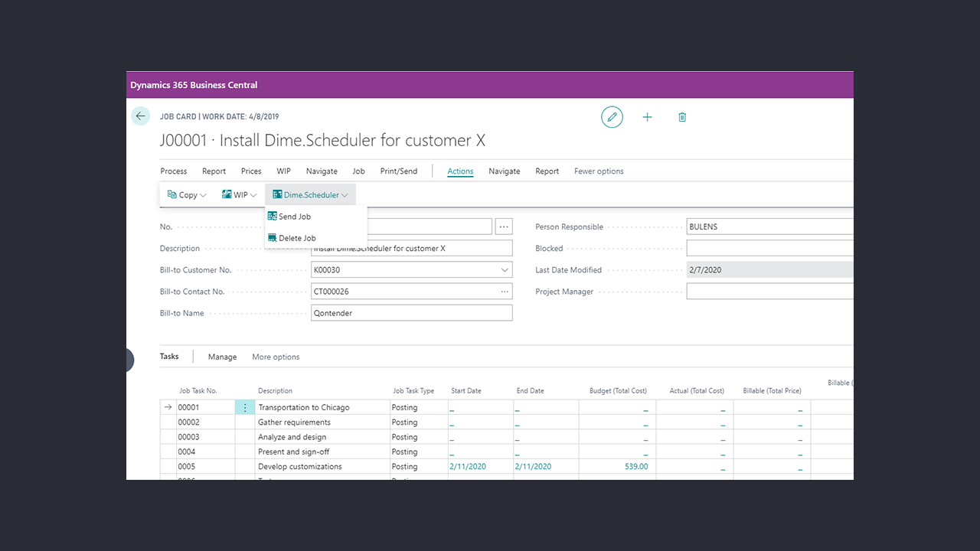Screen dimensions: 980x551
Task: Click the Job Task Type column header
Action: (x=413, y=391)
